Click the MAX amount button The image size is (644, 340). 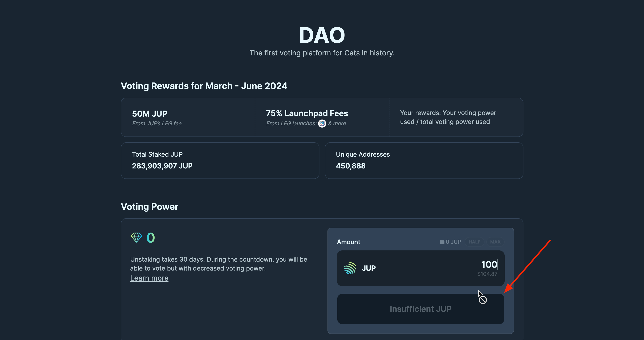(495, 242)
